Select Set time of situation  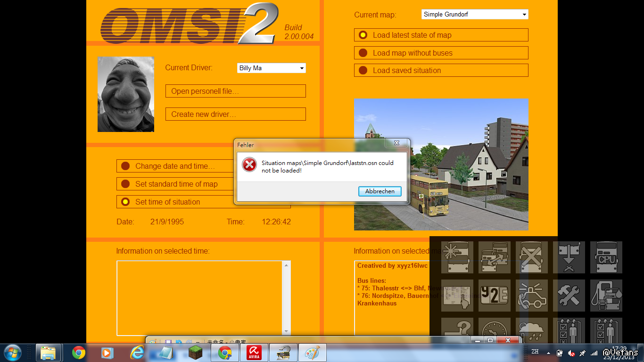(175, 202)
